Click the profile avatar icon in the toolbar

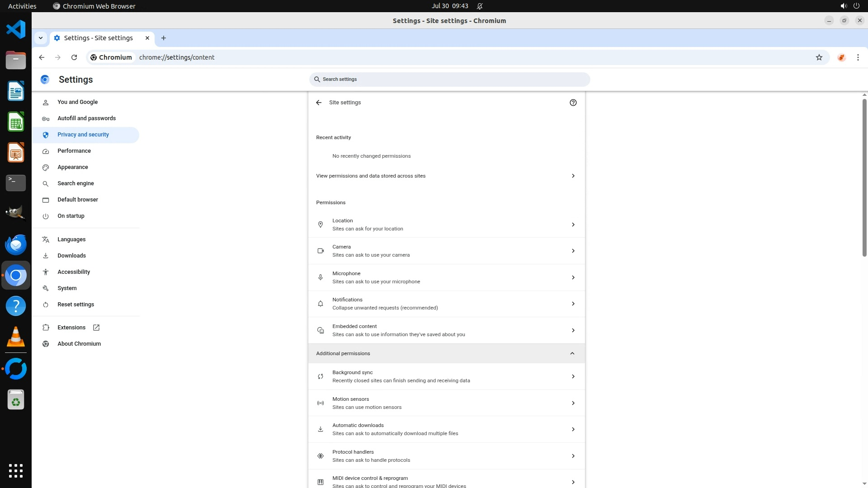(841, 57)
